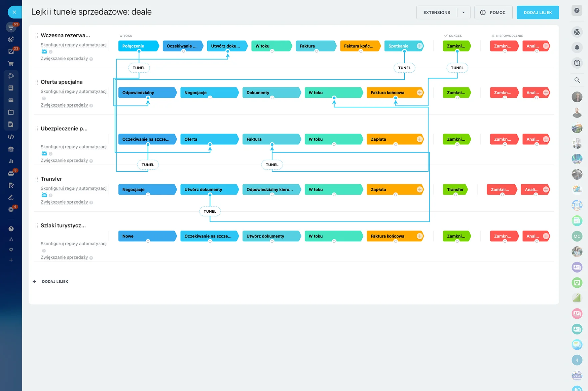The width and height of the screenshot is (588, 391).
Task: Click the bar chart analytics sidebar icon
Action: (11, 161)
